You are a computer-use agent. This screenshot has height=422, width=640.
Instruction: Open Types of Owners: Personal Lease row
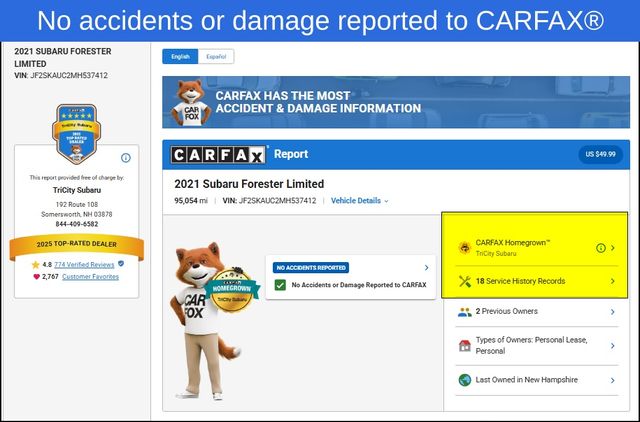tap(537, 346)
